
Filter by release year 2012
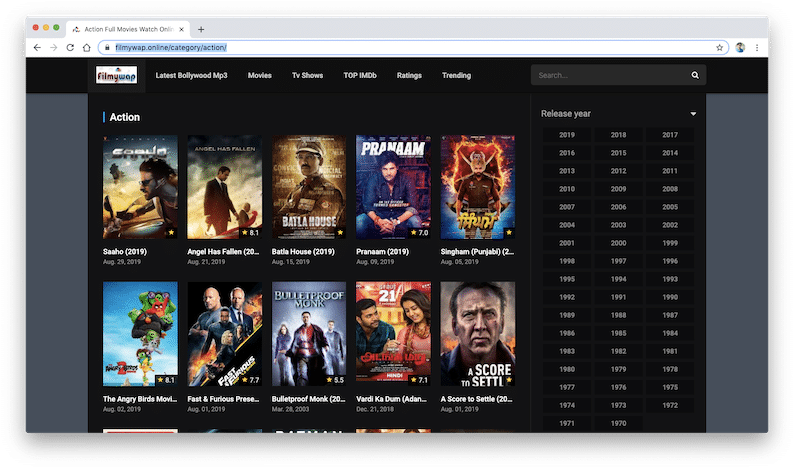click(x=619, y=171)
